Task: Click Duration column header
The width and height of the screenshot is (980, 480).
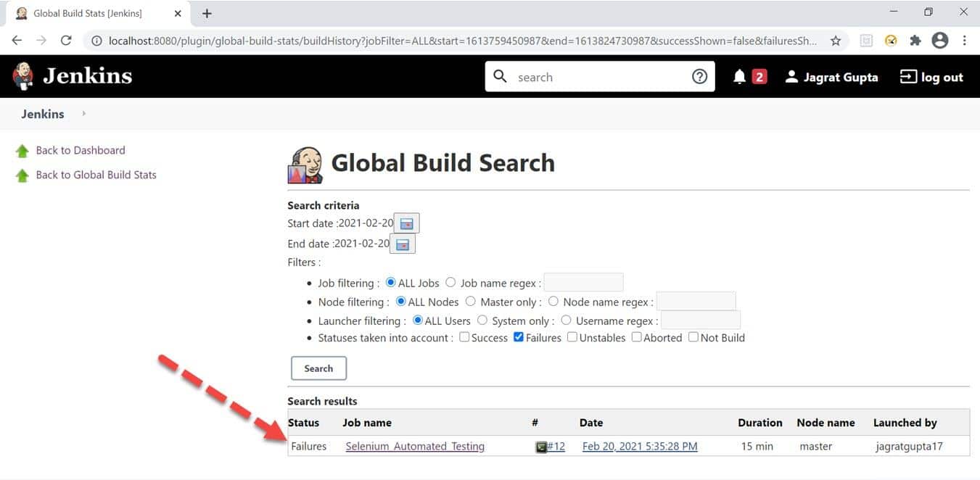Action: [760, 423]
